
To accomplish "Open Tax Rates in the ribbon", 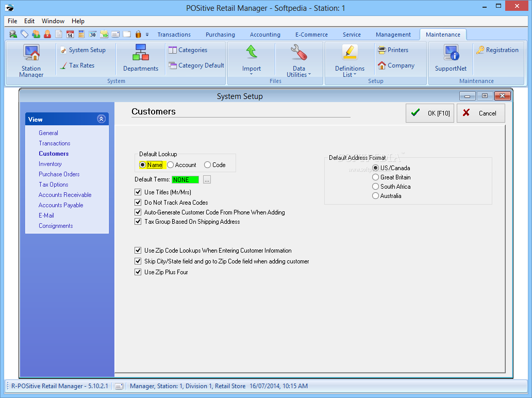I will coord(77,65).
